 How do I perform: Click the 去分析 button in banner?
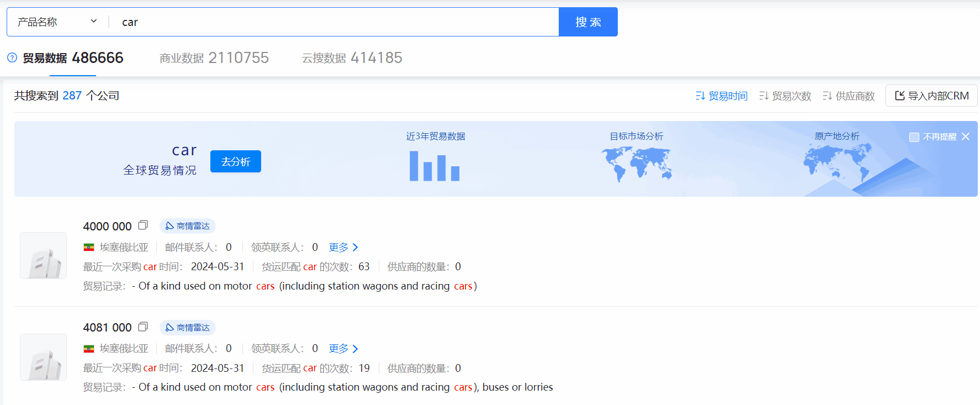(x=236, y=161)
